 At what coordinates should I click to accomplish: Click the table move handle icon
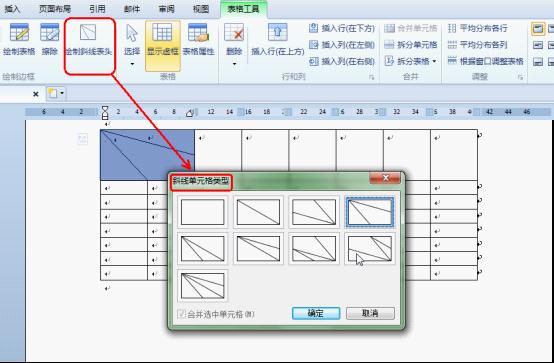(83, 139)
